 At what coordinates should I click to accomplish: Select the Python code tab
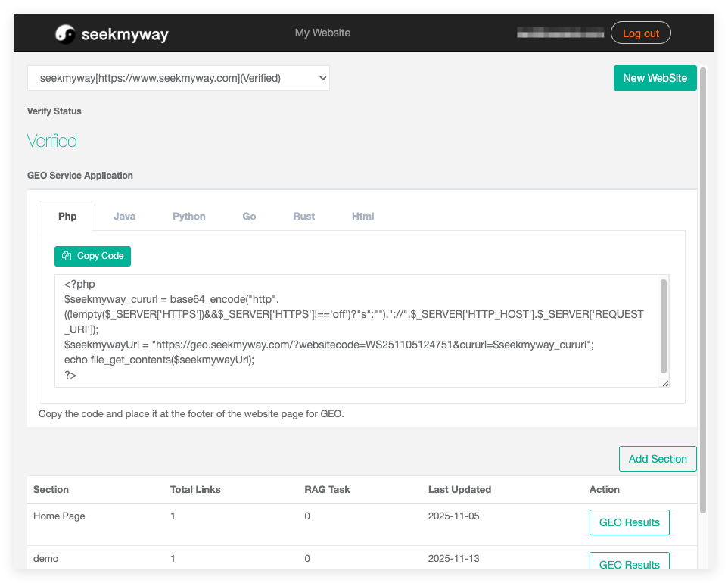(x=189, y=216)
